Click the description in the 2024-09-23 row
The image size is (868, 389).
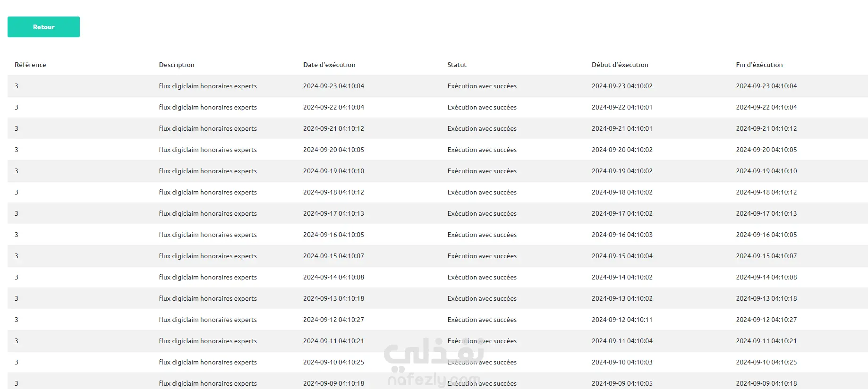click(208, 86)
